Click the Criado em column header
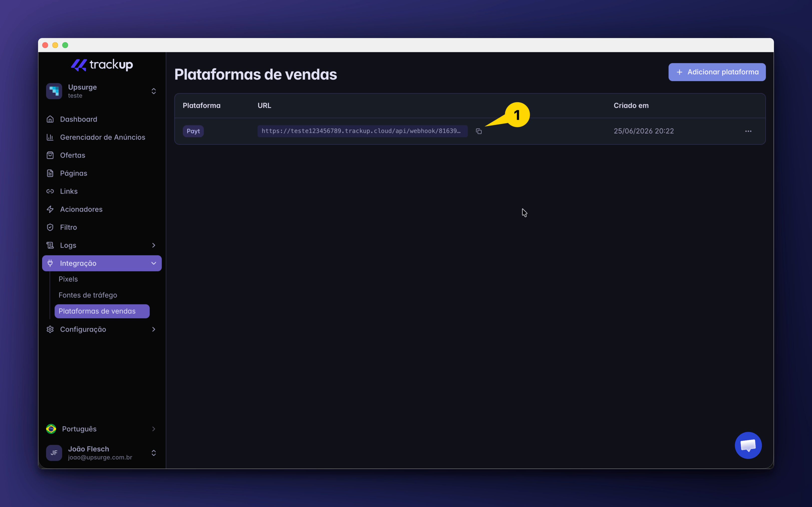Image resolution: width=812 pixels, height=507 pixels. tap(631, 105)
